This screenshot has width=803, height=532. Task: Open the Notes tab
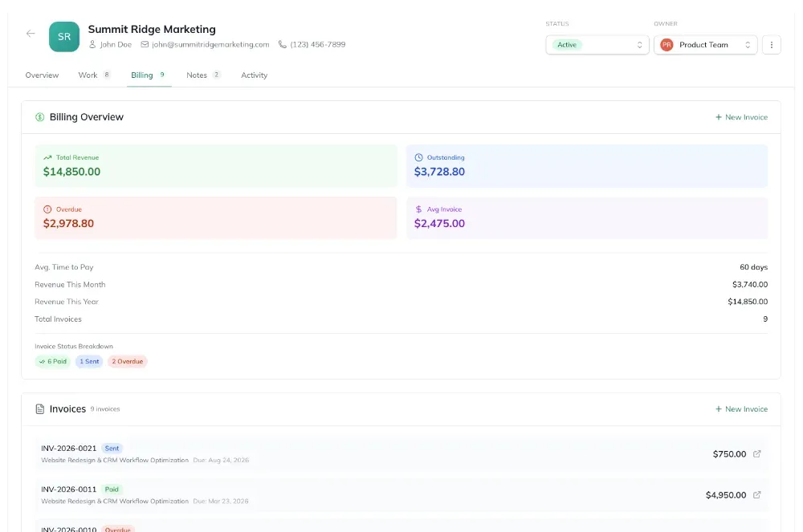point(203,75)
